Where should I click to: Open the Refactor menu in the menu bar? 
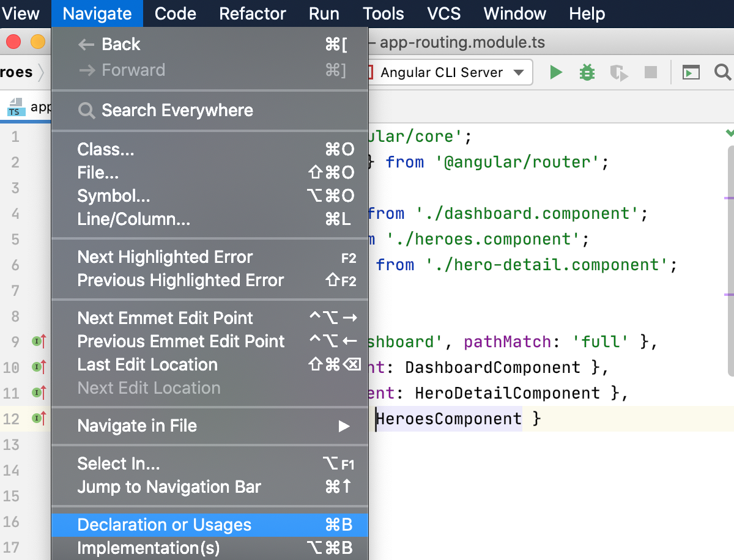tap(252, 13)
